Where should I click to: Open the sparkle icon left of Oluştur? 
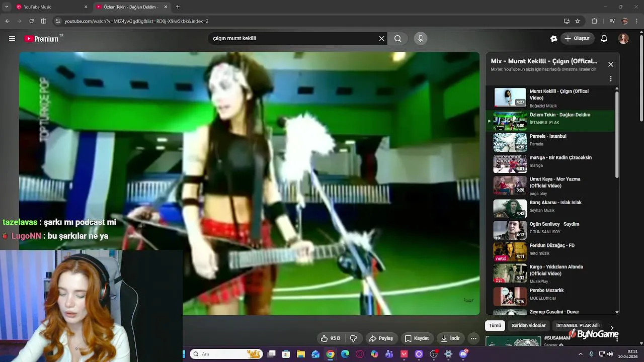click(x=553, y=39)
